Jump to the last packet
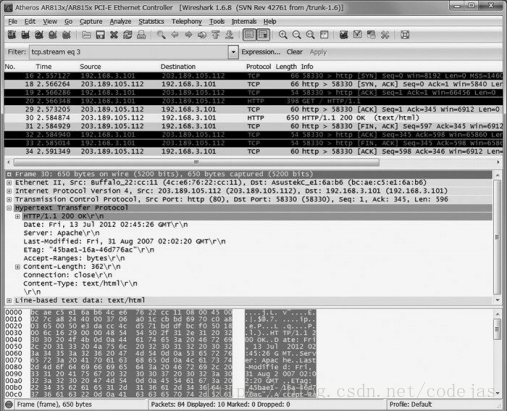Screen dimensions: 507x411 pos(229,35)
